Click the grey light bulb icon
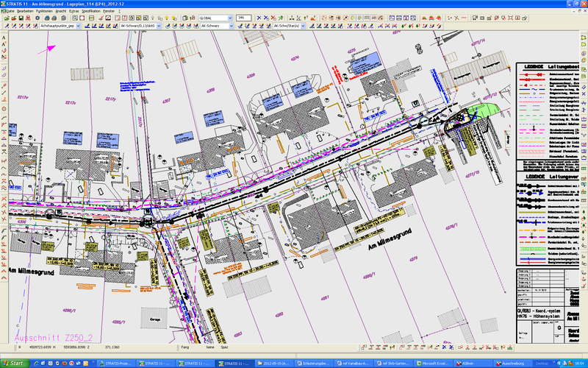 coord(153,18)
